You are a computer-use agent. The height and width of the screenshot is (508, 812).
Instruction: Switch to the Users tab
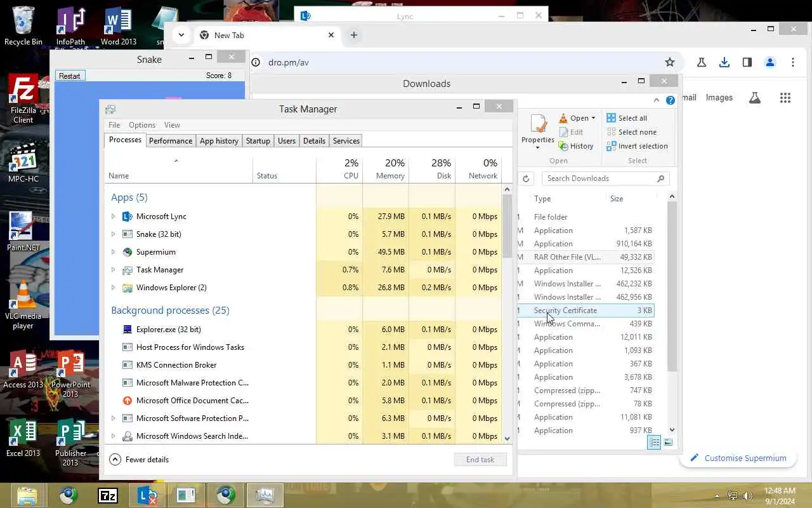pyautogui.click(x=287, y=141)
